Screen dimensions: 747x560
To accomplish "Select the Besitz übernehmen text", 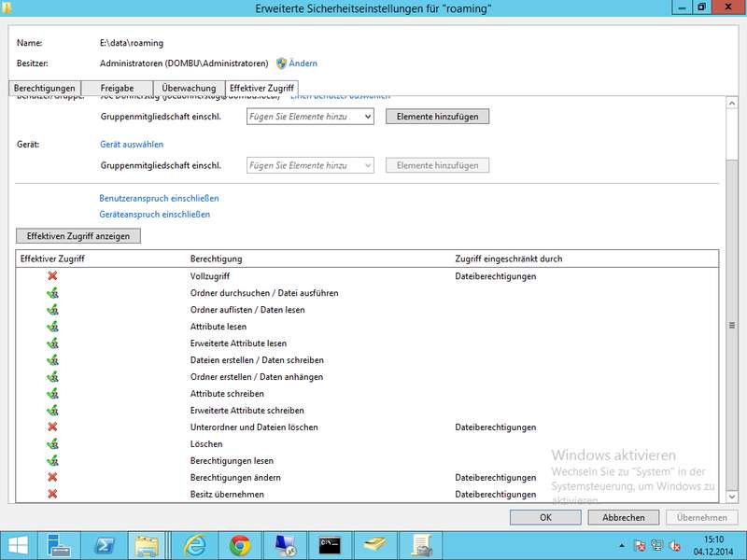I will (227, 495).
